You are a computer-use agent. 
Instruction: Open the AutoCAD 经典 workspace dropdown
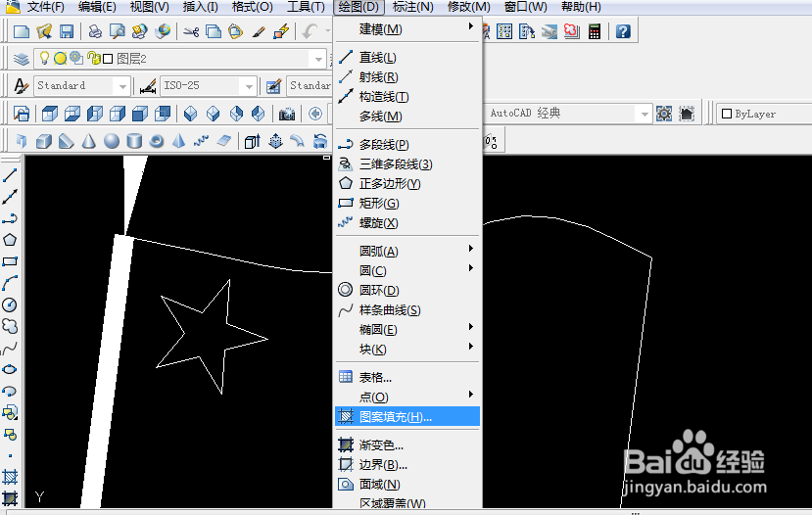645,114
